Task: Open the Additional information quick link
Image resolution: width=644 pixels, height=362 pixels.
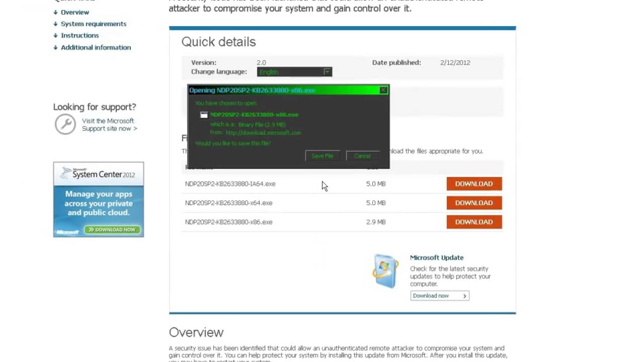Action: coord(96,47)
